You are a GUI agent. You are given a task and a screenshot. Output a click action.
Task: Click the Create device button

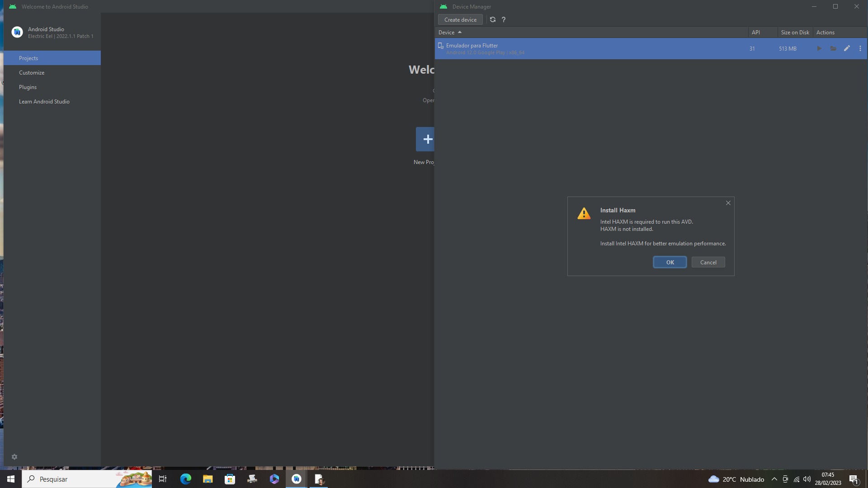[460, 20]
